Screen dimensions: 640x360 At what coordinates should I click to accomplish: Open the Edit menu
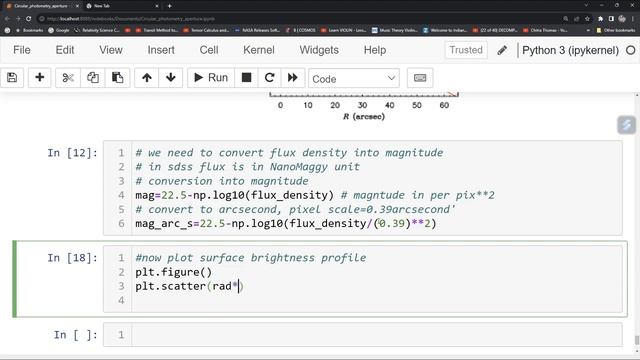tap(65, 50)
